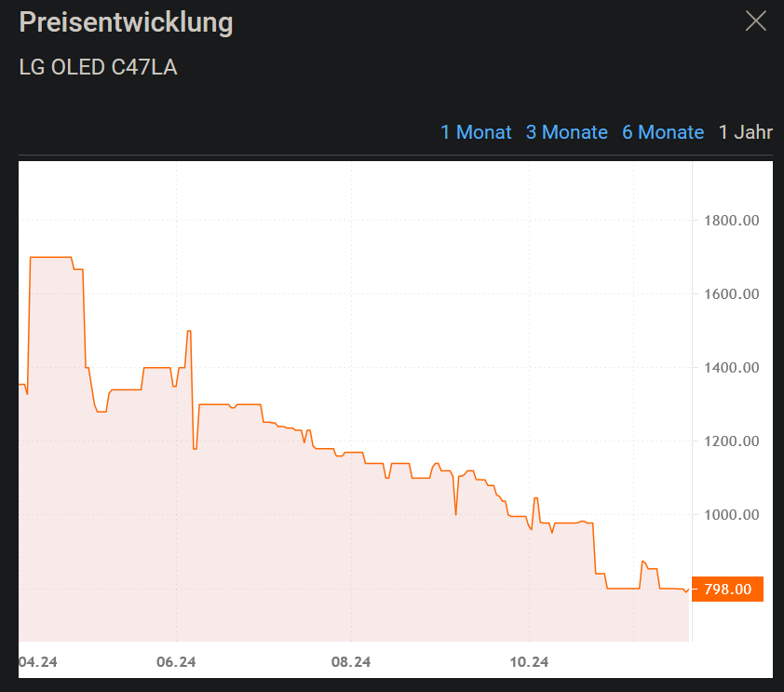784x692 pixels.
Task: Click the 1800.00 axis label
Action: (732, 221)
